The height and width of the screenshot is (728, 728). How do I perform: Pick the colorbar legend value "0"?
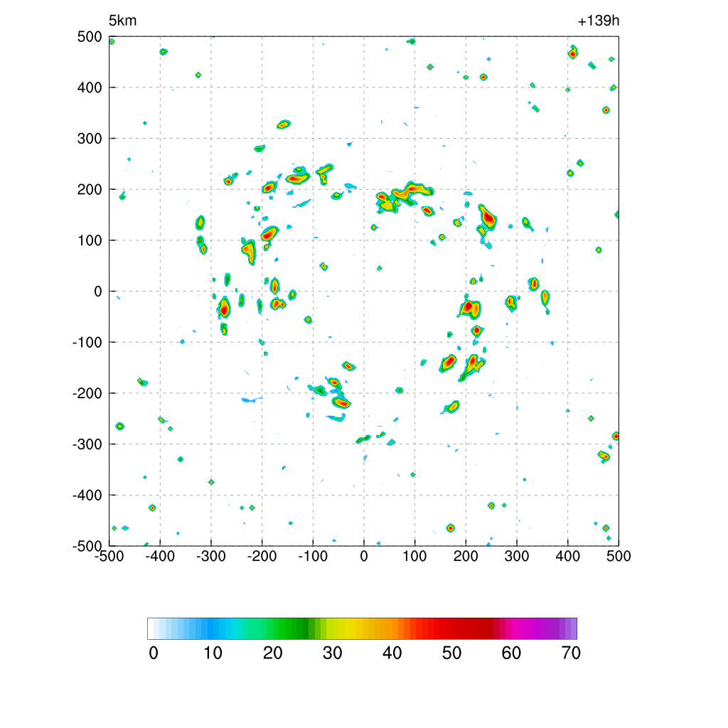click(x=154, y=653)
